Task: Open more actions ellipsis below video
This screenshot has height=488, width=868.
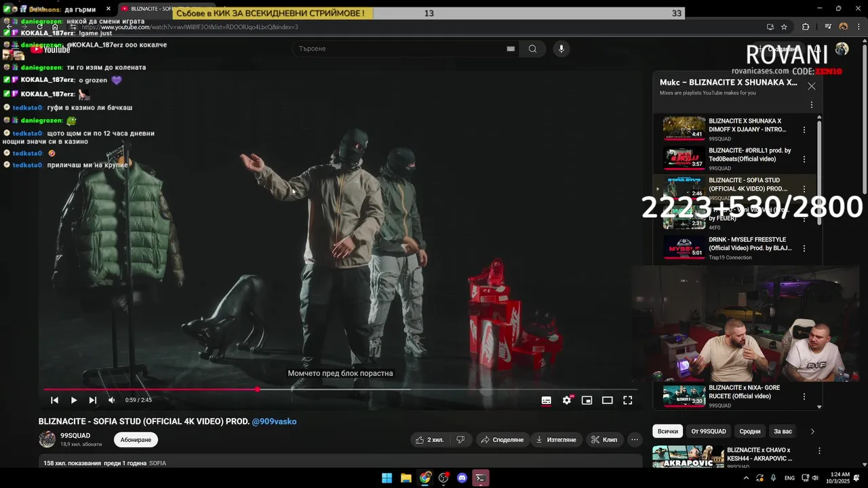Action: (635, 440)
